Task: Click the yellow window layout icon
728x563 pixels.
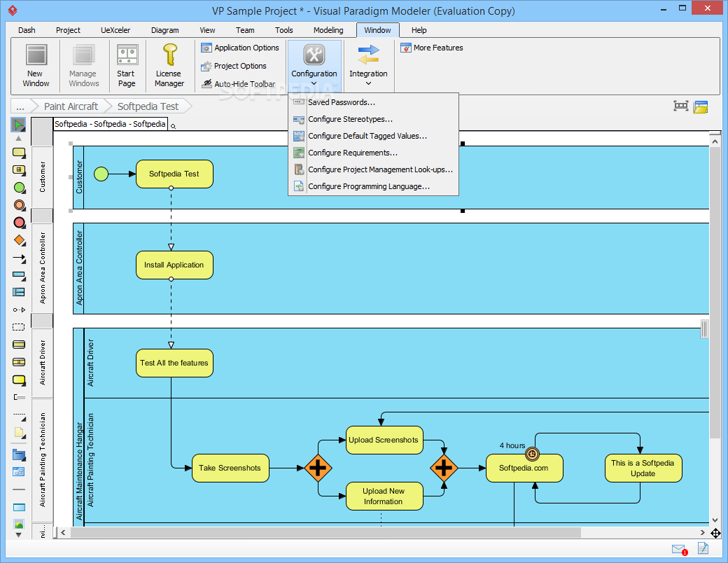Action: [x=701, y=107]
